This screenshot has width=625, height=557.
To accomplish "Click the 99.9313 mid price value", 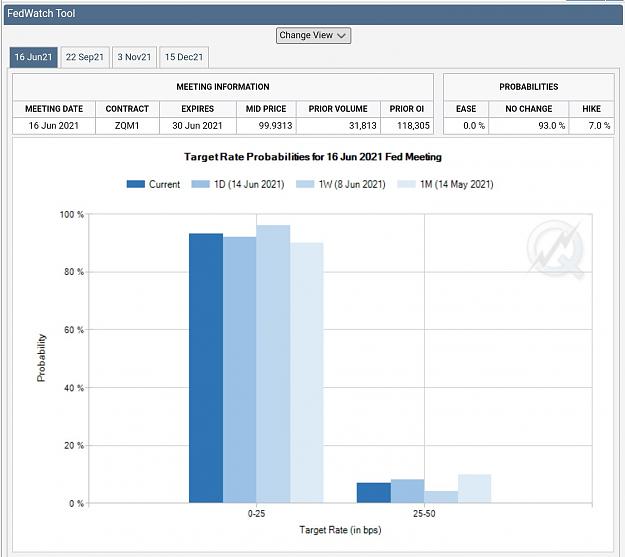I will click(275, 126).
